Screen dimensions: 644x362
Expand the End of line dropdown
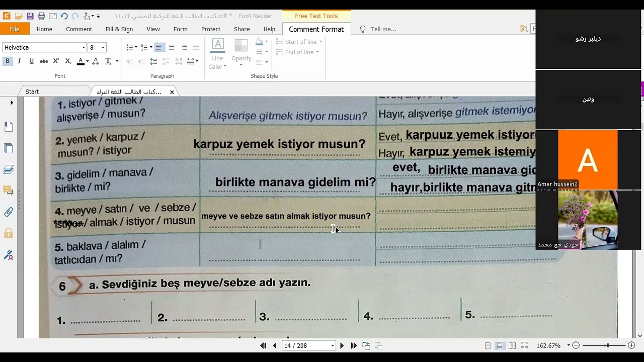tap(298, 52)
